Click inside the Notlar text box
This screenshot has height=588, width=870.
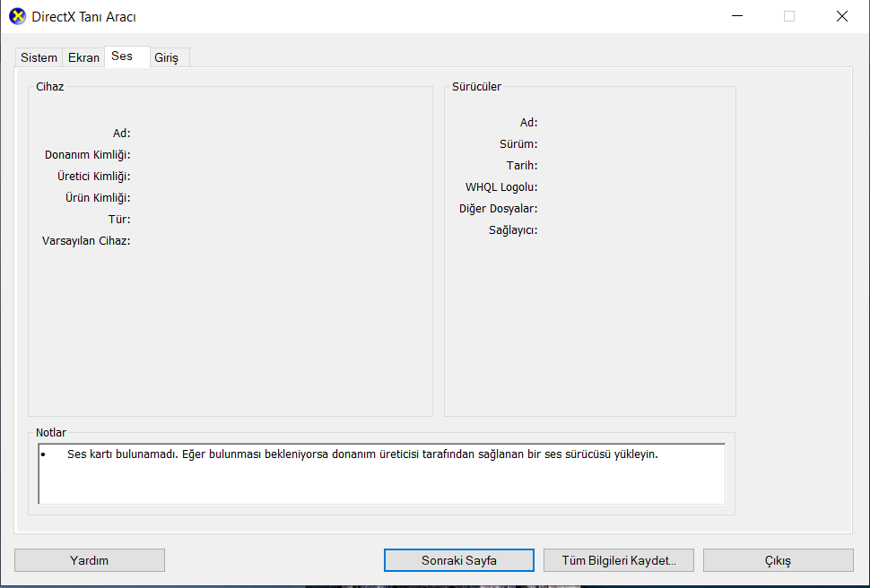(382, 474)
